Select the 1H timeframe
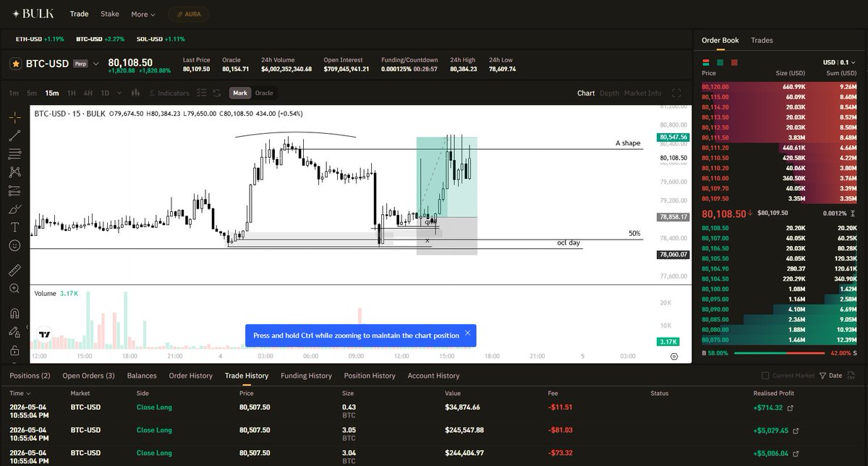 pyautogui.click(x=71, y=93)
